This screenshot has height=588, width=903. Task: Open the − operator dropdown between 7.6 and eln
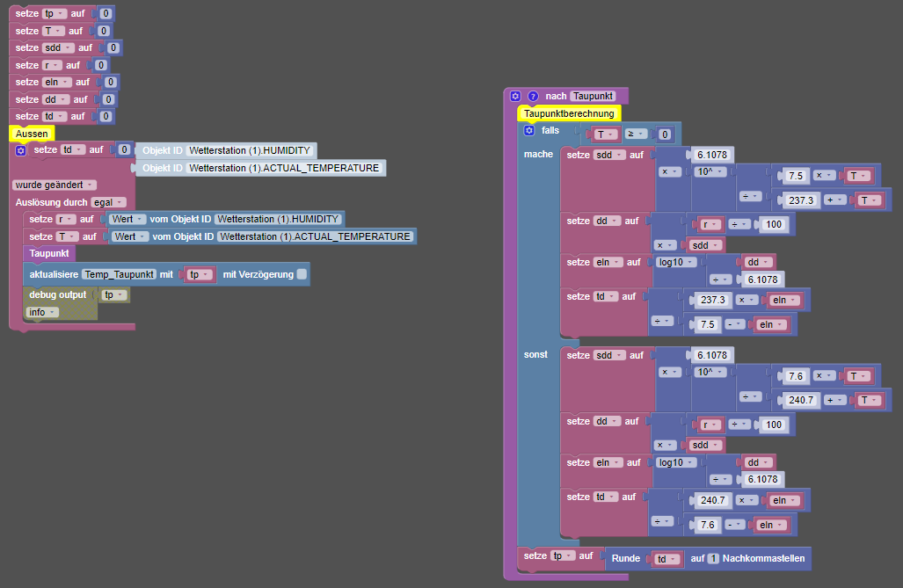point(734,525)
